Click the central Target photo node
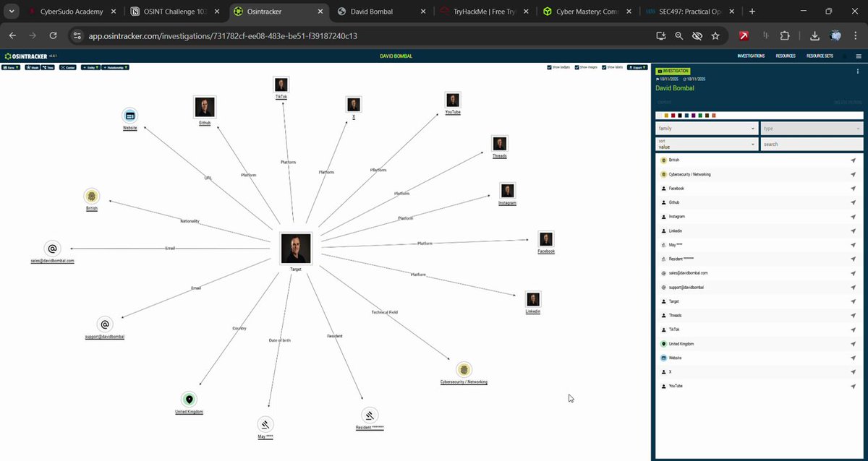This screenshot has height=461, width=868. coord(295,249)
